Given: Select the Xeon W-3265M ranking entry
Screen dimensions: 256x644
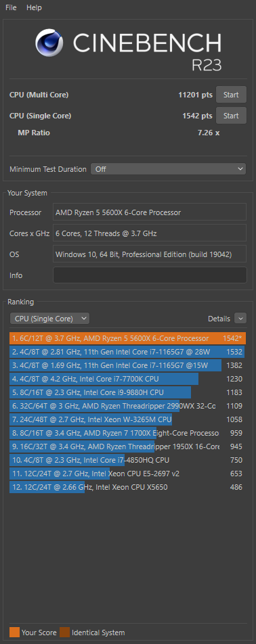Looking at the screenshot, I should click(x=128, y=419).
